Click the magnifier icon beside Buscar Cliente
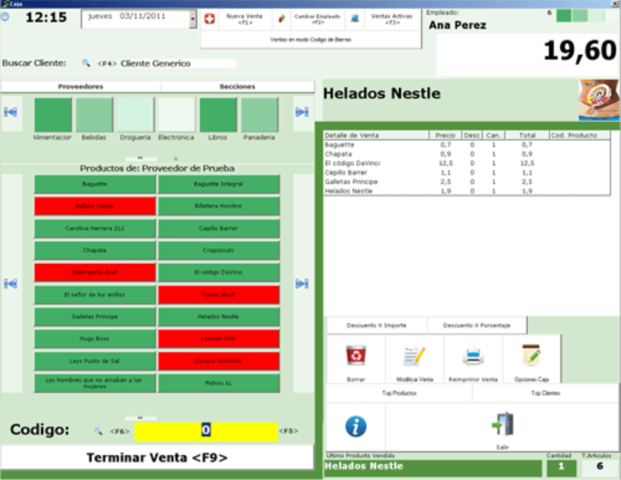The image size is (621, 480). (x=86, y=63)
